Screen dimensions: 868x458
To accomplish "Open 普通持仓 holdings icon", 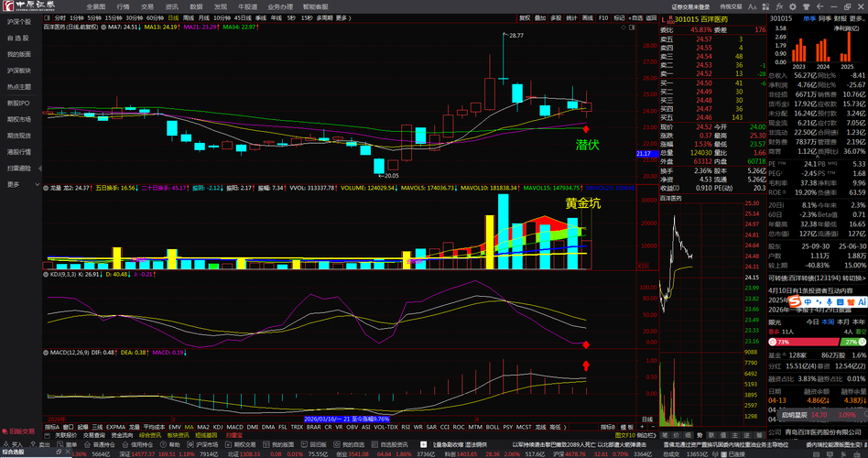I will (x=99, y=444).
